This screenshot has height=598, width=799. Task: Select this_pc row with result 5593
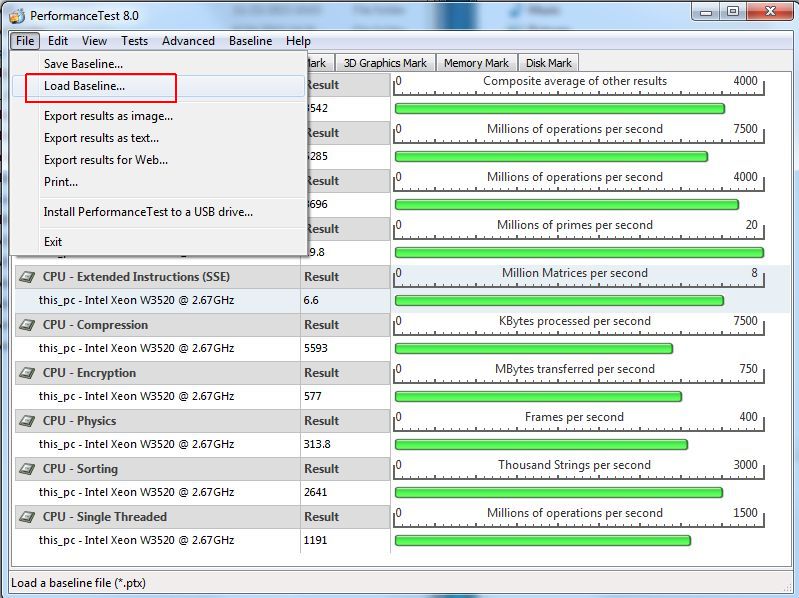click(x=202, y=348)
